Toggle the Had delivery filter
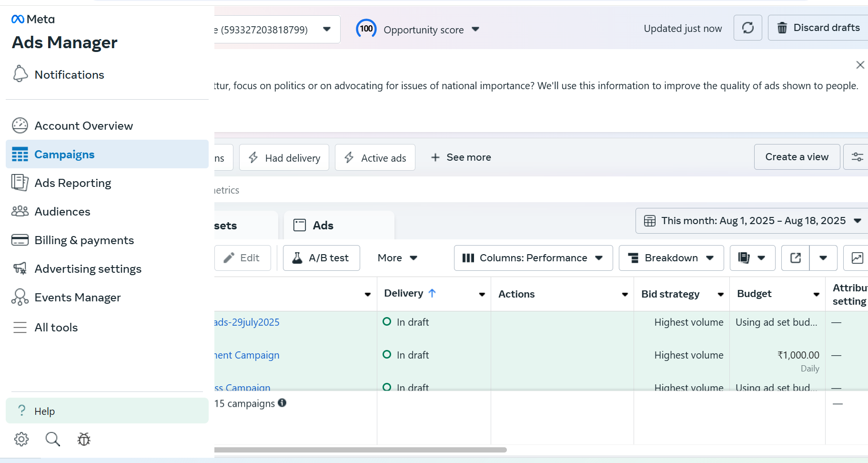 tap(284, 157)
